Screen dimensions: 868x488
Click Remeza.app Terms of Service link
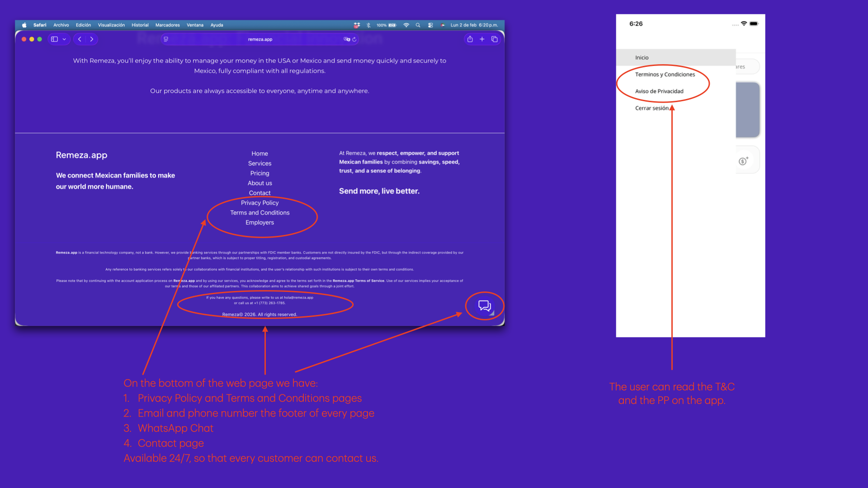359,281
